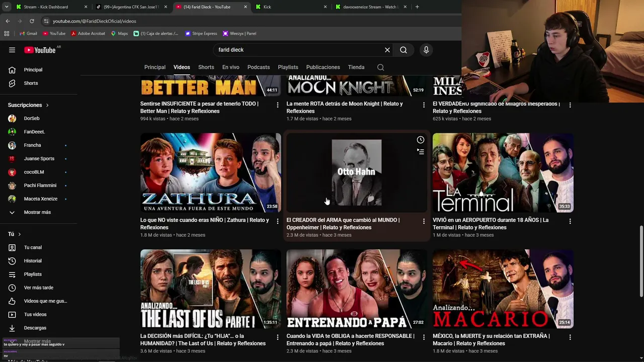Screen dimensions: 644x362
Task: Switch to Principal channel tab
Action: 155,67
